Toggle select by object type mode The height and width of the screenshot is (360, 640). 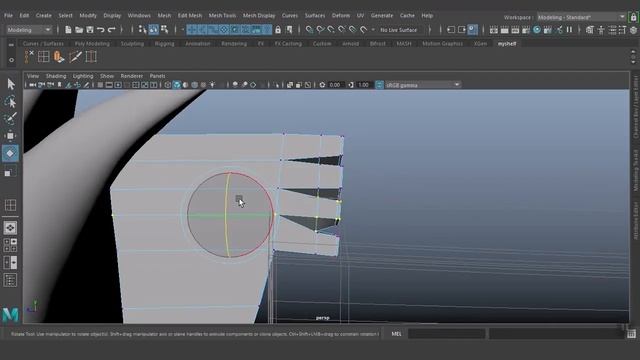tap(153, 30)
